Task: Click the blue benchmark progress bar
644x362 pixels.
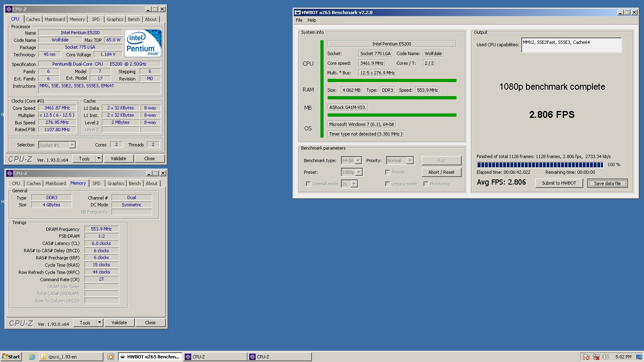Action: coord(540,165)
